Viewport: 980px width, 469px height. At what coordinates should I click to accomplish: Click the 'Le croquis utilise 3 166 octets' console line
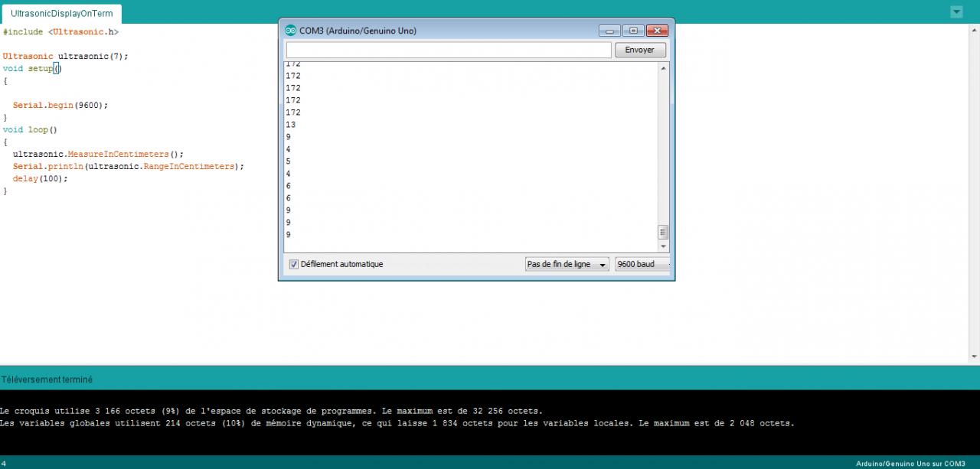click(271, 411)
